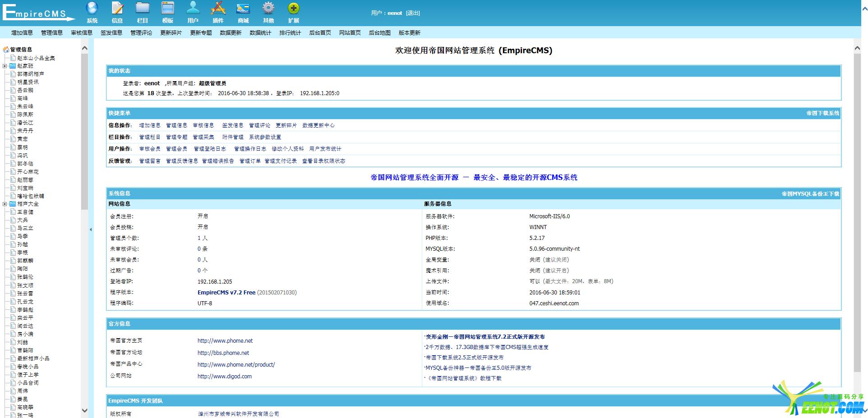
Task: Click the 退出 logout link
Action: click(412, 13)
